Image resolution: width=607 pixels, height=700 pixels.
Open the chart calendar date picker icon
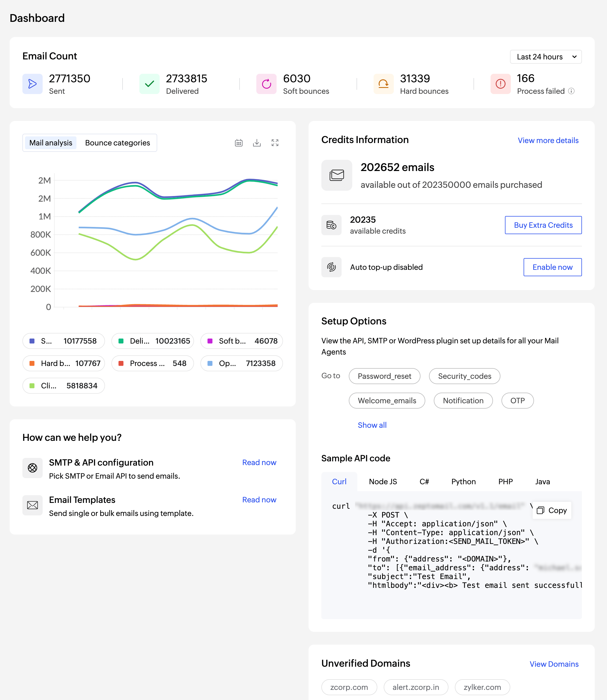click(x=238, y=143)
